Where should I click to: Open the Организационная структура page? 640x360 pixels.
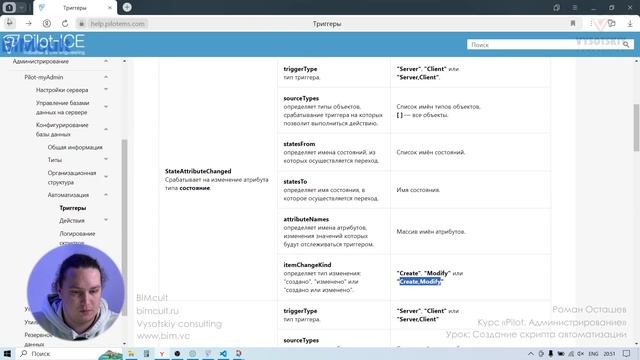pos(72,178)
